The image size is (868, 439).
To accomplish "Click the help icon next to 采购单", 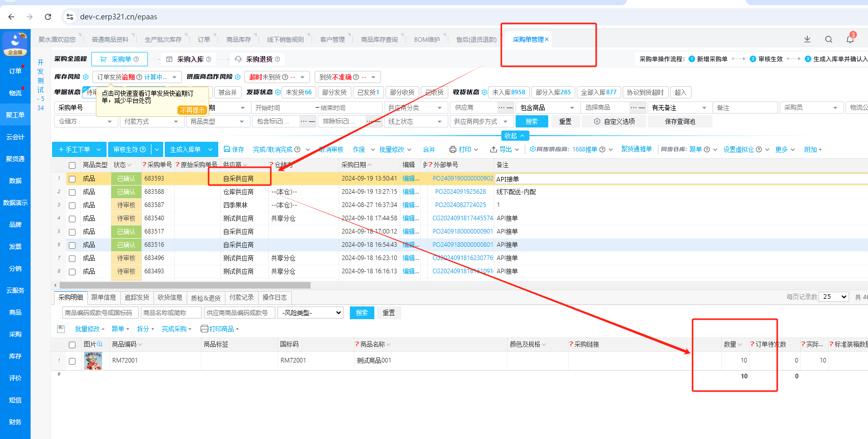I will click(136, 59).
